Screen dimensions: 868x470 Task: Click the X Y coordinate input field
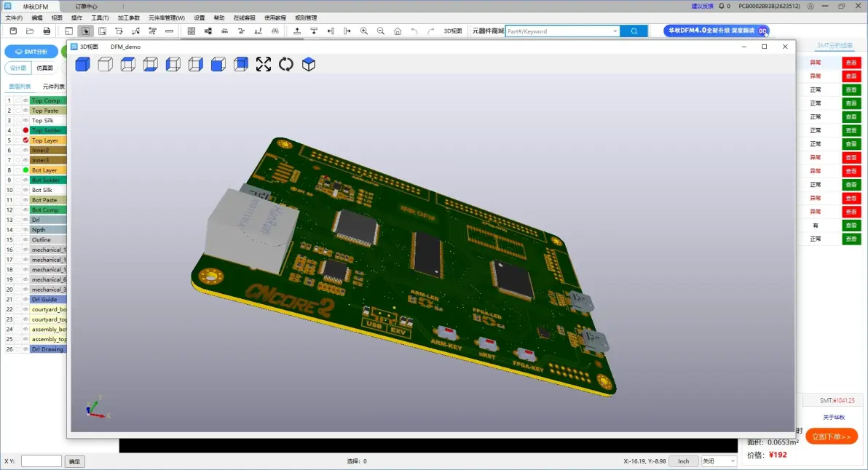(x=41, y=461)
